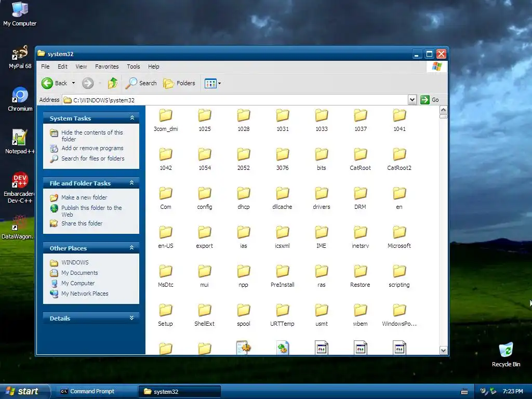The width and height of the screenshot is (532, 399).
Task: Select the config folder
Action: coord(205,198)
